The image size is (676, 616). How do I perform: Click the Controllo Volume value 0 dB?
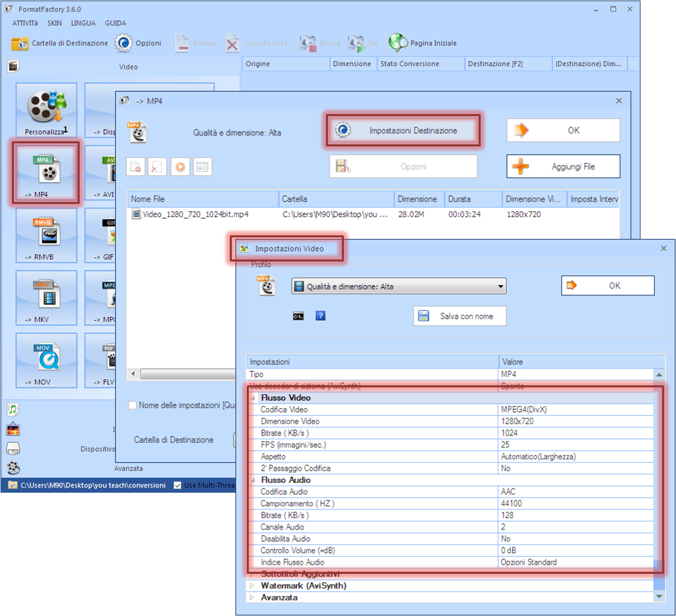pyautogui.click(x=508, y=550)
